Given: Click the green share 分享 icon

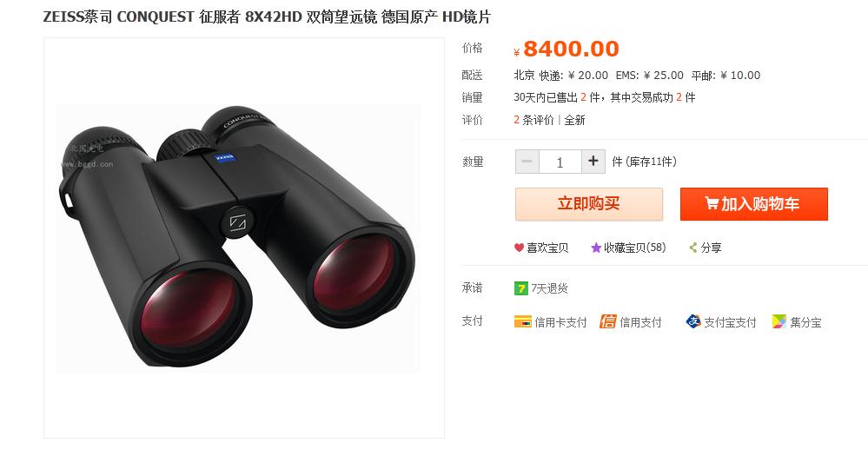Looking at the screenshot, I should click(692, 248).
